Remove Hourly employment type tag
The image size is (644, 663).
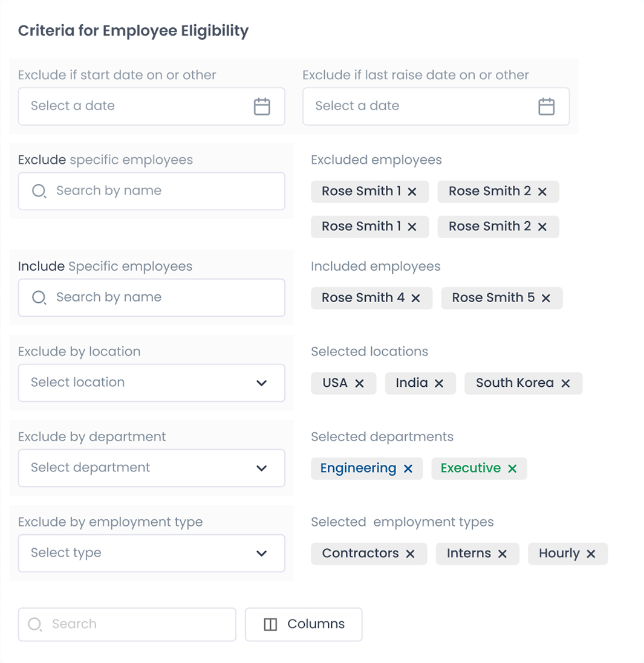click(x=591, y=554)
